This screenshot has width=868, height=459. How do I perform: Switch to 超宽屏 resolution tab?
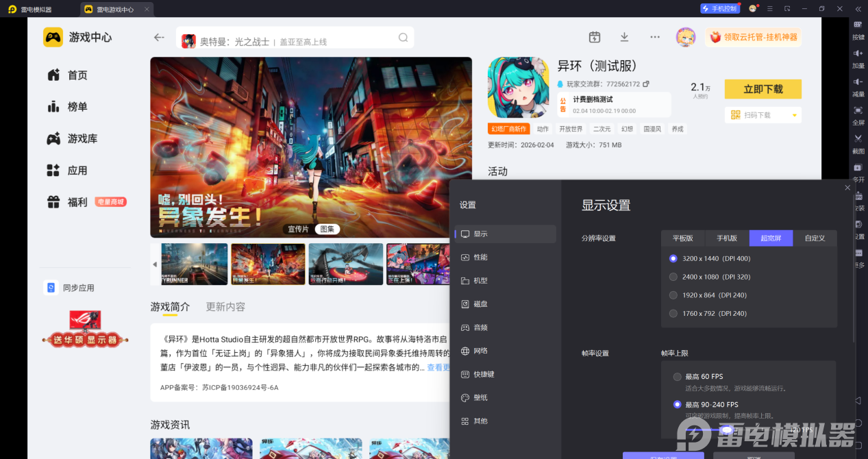click(x=771, y=238)
